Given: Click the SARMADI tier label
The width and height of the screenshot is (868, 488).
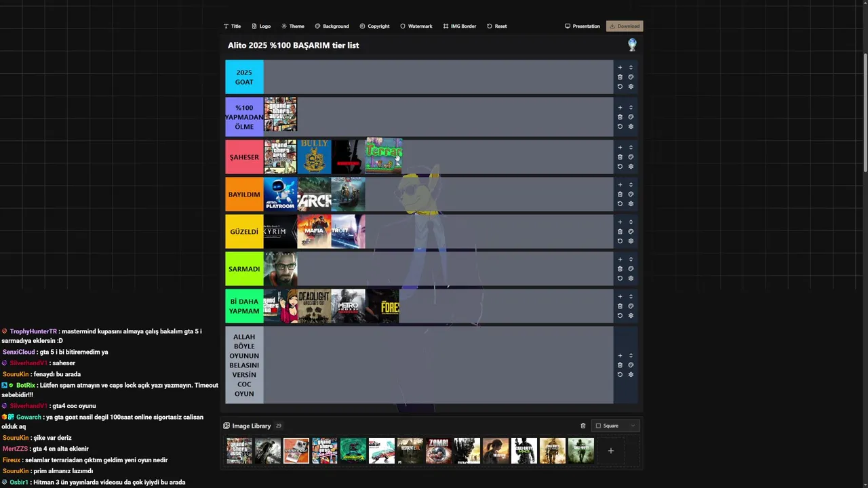Looking at the screenshot, I should pyautogui.click(x=244, y=269).
